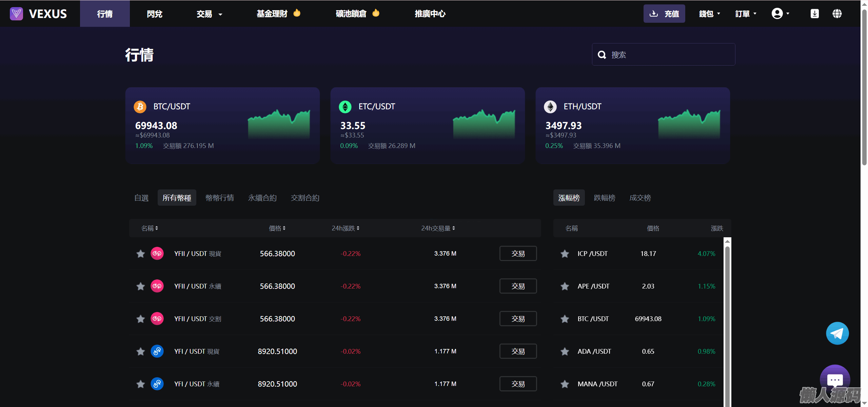Open the Telegram support floating icon
This screenshot has width=868, height=407.
pyautogui.click(x=837, y=333)
